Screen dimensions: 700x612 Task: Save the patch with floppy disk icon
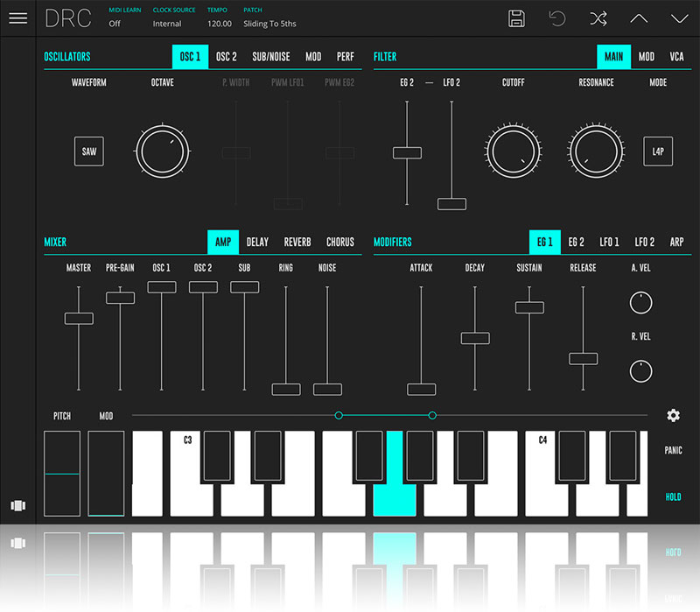point(516,18)
